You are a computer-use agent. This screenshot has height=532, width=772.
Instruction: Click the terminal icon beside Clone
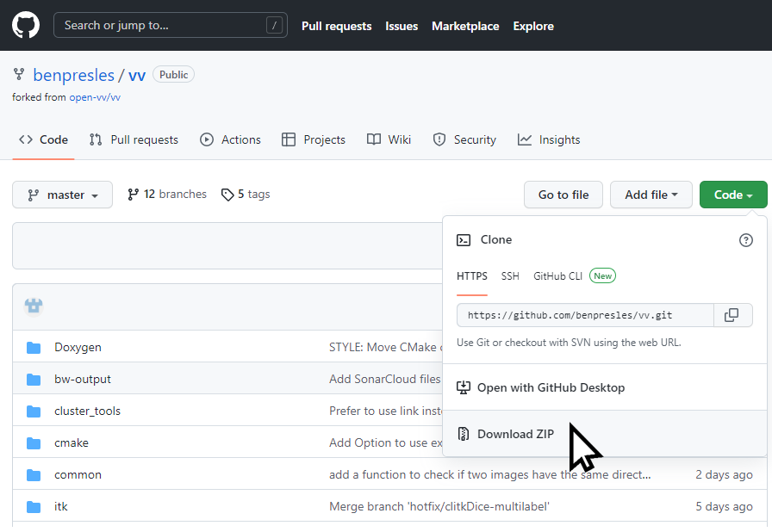click(x=464, y=240)
